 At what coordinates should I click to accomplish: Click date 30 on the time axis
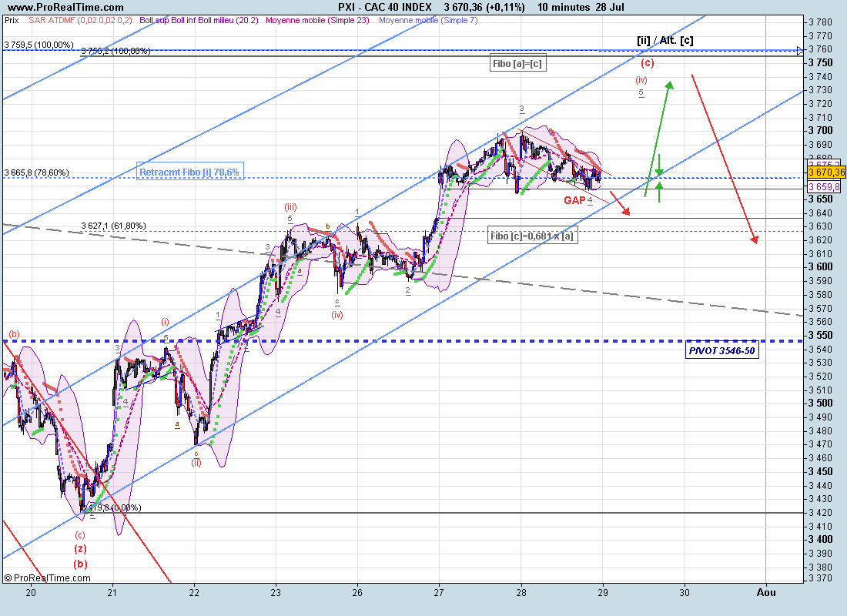tap(685, 592)
